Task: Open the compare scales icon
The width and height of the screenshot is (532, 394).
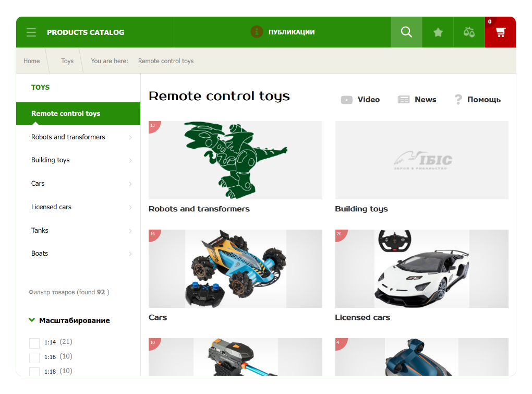Action: click(469, 32)
